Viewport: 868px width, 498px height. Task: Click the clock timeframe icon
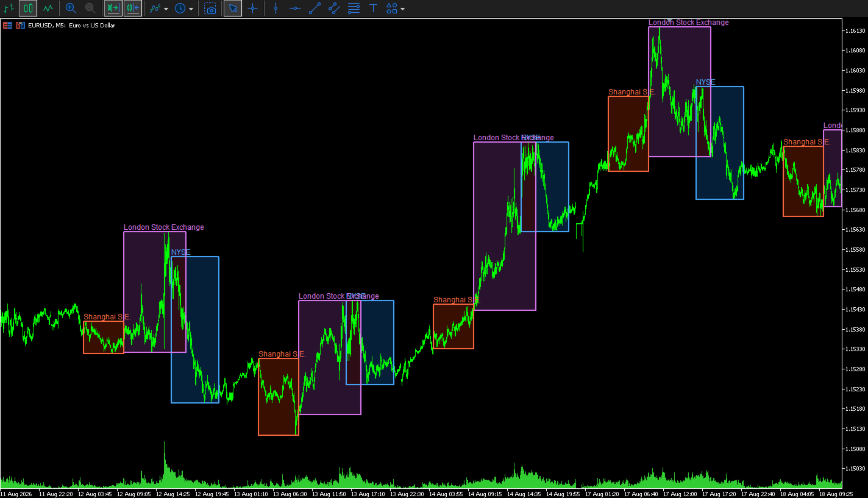point(180,9)
